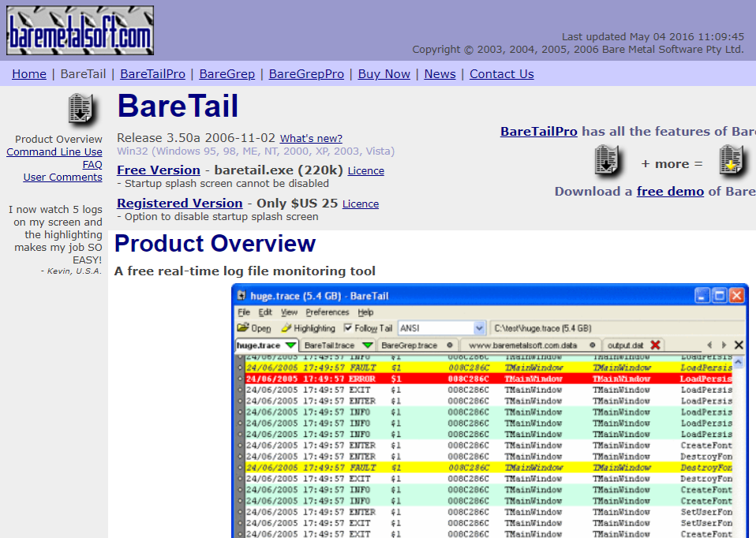Image resolution: width=756 pixels, height=538 pixels.
Task: Click the Registered Version link
Action: click(x=179, y=204)
